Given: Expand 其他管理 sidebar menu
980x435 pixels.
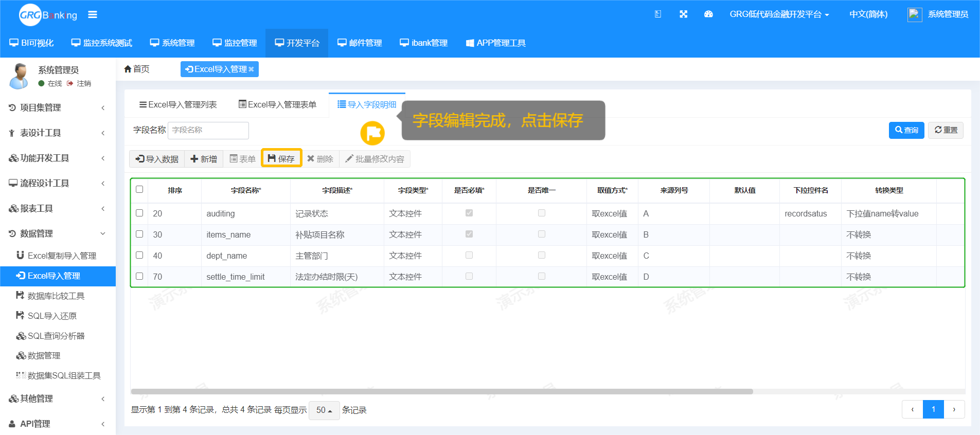Looking at the screenshot, I should [58, 398].
